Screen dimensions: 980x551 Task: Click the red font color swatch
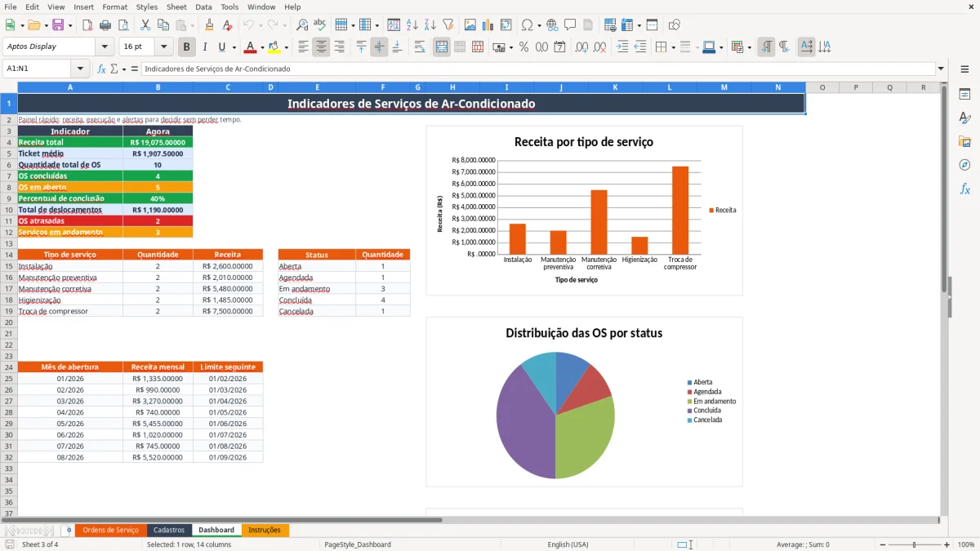tap(250, 47)
